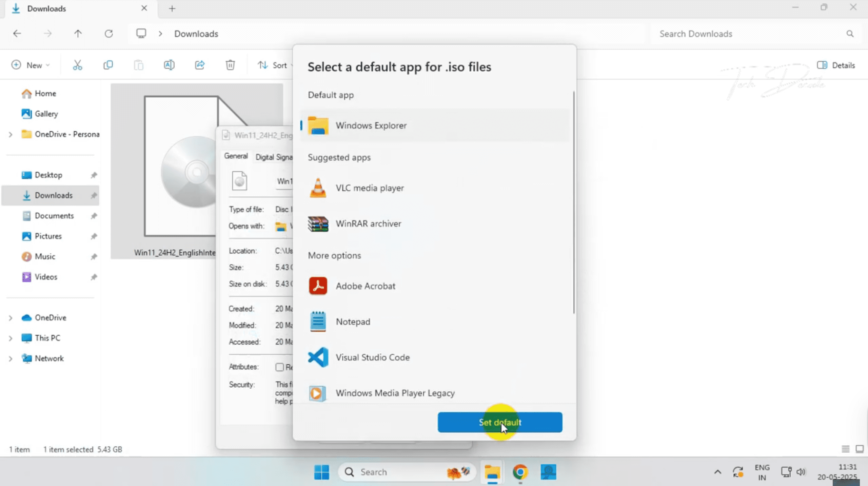Toggle the Details pane button
This screenshot has height=486, width=868.
(x=836, y=65)
